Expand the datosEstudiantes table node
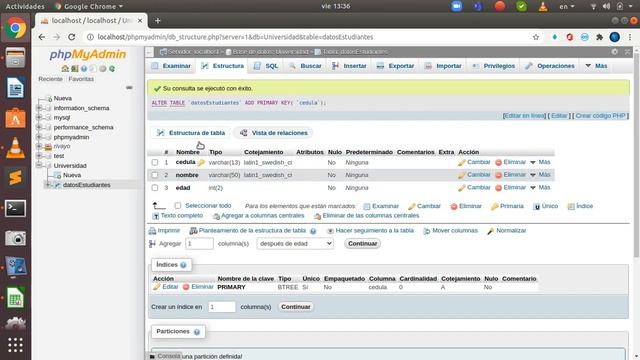 pyautogui.click(x=48, y=185)
